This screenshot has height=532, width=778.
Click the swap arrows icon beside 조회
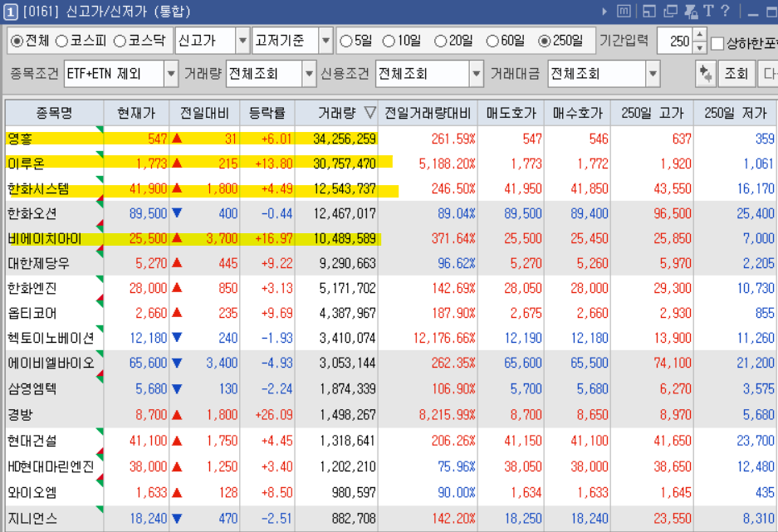point(705,74)
